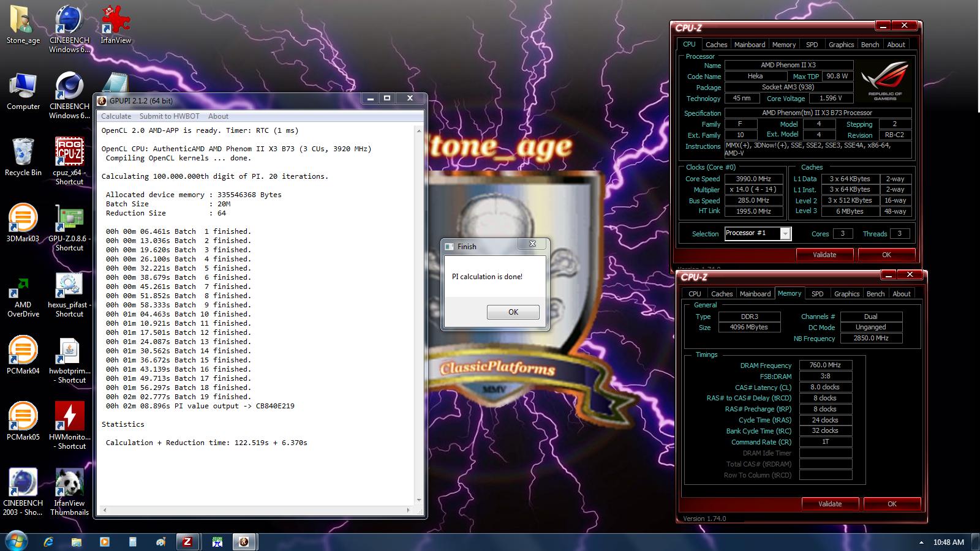Switch to Mainboard tab in upper CPU-Z
The image size is (980, 551).
coord(750,45)
